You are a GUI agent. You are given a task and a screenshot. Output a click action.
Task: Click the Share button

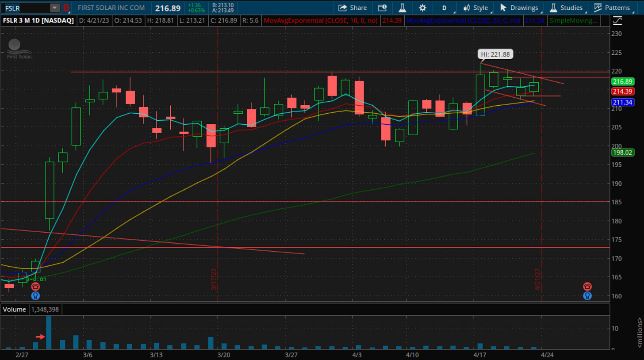pyautogui.click(x=353, y=8)
